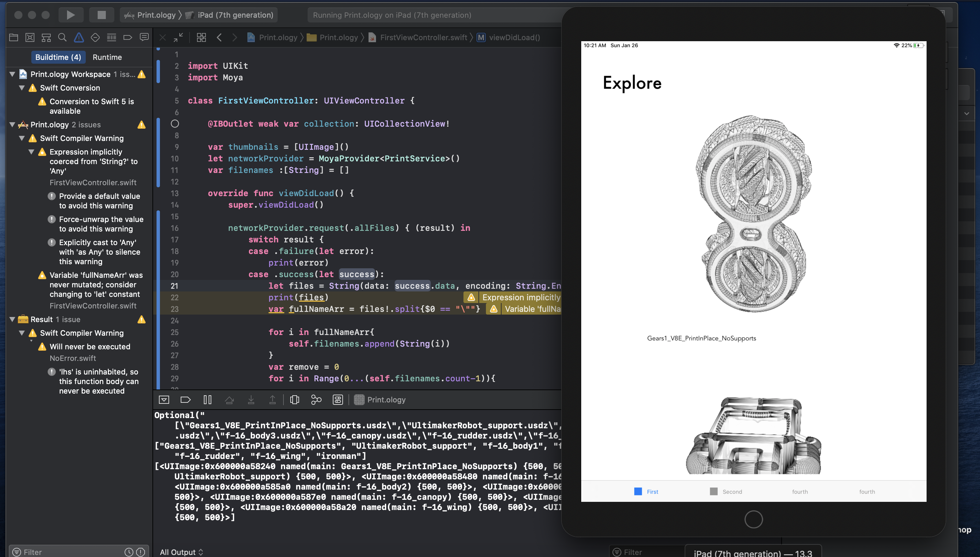Toggle the IBOutlet connection circle in gutter
980x557 pixels.
point(175,124)
